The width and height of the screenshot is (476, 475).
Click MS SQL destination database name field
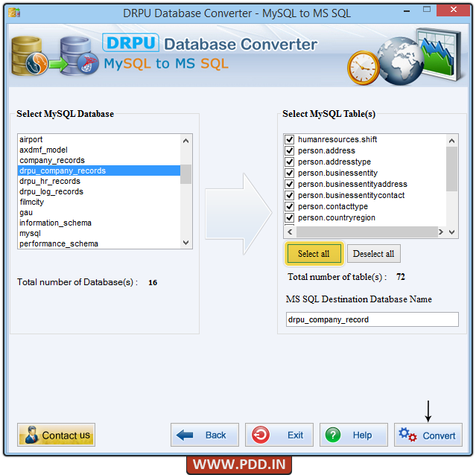(x=372, y=319)
